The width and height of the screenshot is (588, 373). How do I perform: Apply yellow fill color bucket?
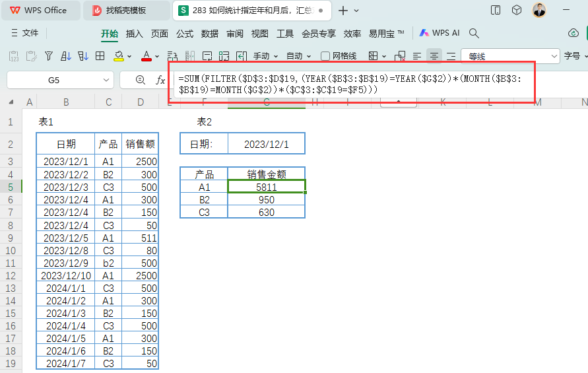119,56
